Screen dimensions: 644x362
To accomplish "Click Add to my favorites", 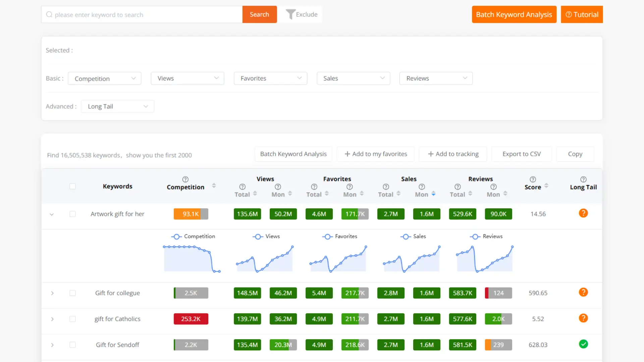I will coord(375,154).
